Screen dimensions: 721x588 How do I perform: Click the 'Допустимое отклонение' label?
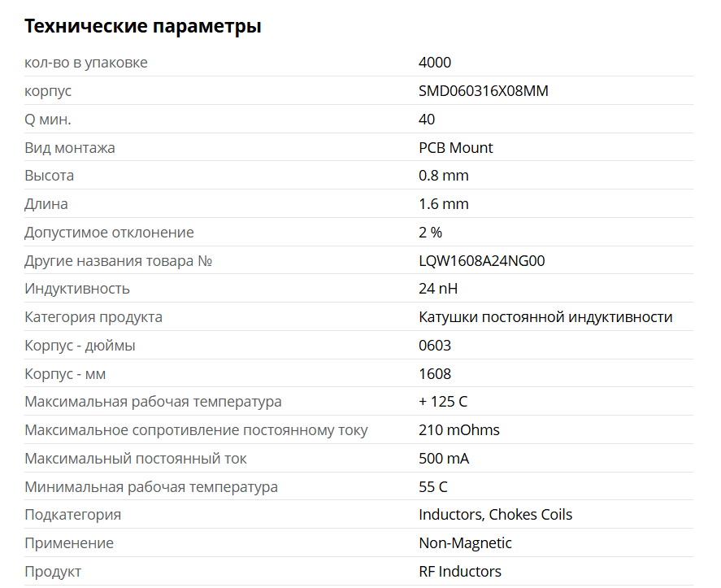109,233
